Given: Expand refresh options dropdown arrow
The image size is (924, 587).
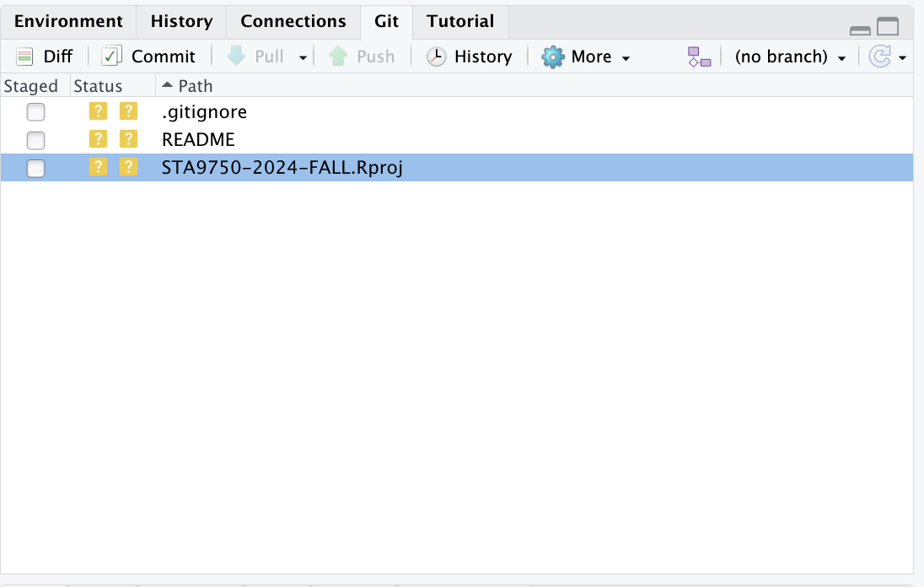Looking at the screenshot, I should pos(903,57).
